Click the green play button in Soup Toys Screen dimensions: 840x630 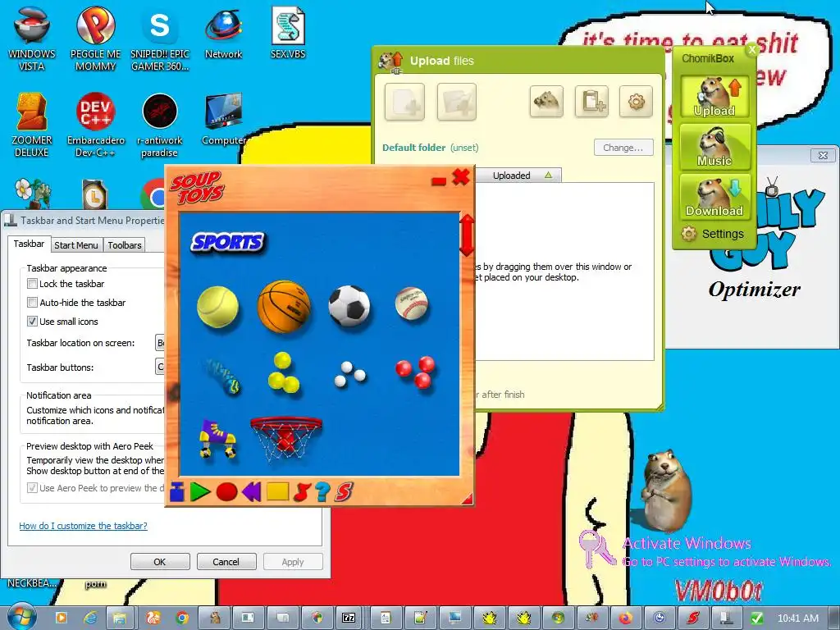click(200, 492)
